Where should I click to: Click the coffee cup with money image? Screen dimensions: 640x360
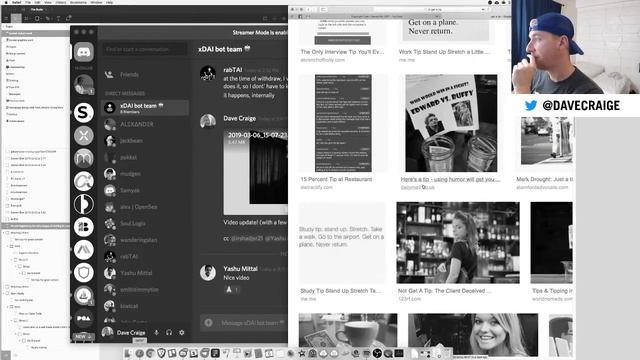[348, 331]
